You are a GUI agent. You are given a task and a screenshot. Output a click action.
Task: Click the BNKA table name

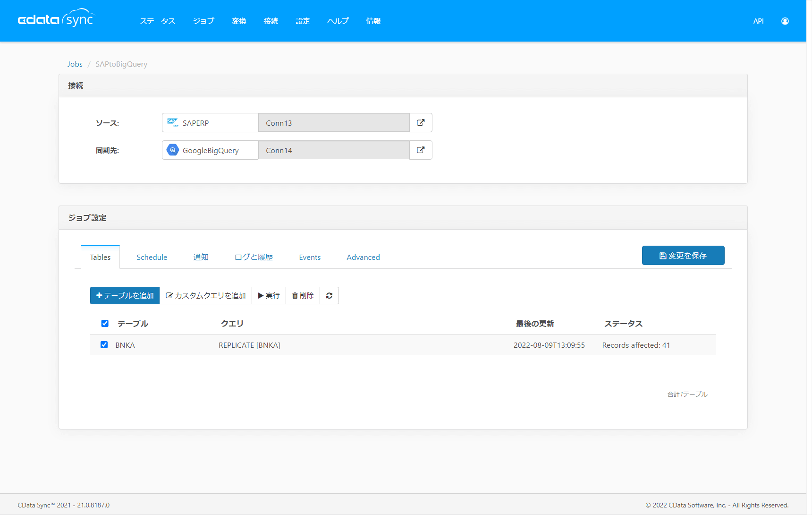125,345
